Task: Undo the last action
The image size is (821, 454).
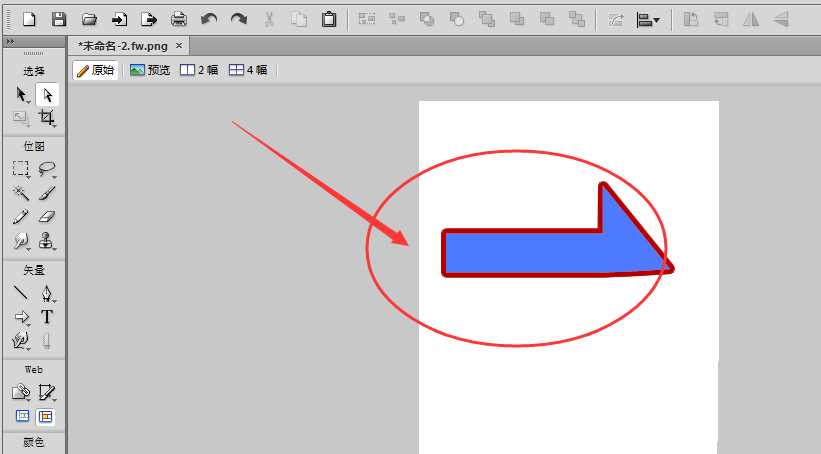Action: tap(209, 20)
